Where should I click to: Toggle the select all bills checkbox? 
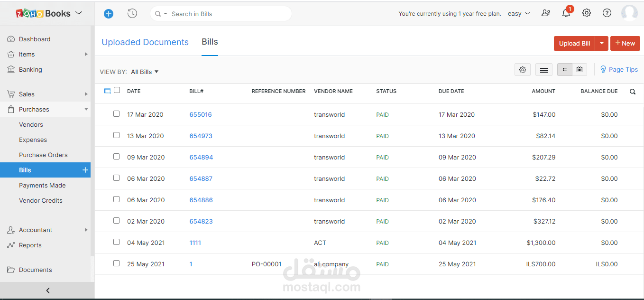coord(117,90)
